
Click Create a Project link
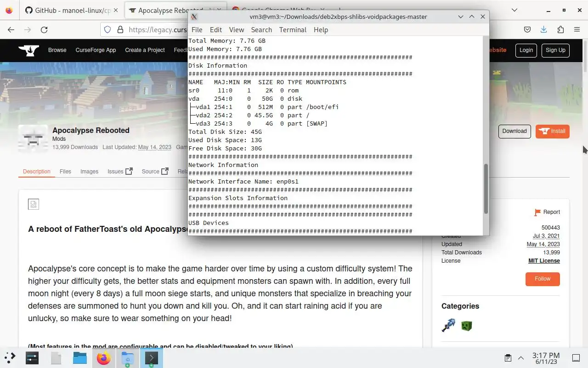coord(145,50)
